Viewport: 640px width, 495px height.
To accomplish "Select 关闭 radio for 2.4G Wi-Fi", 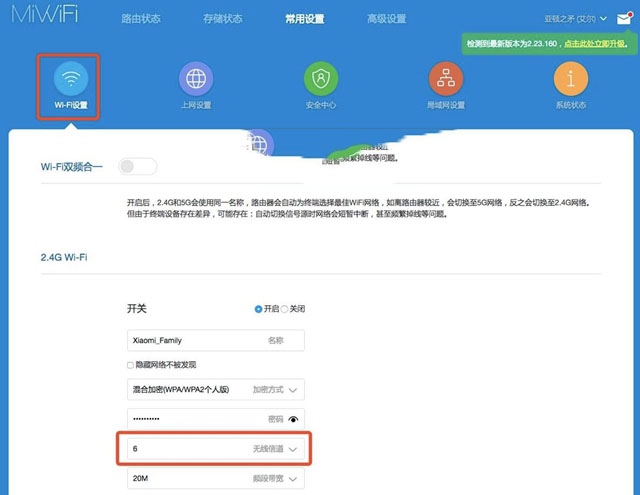I will (284, 309).
